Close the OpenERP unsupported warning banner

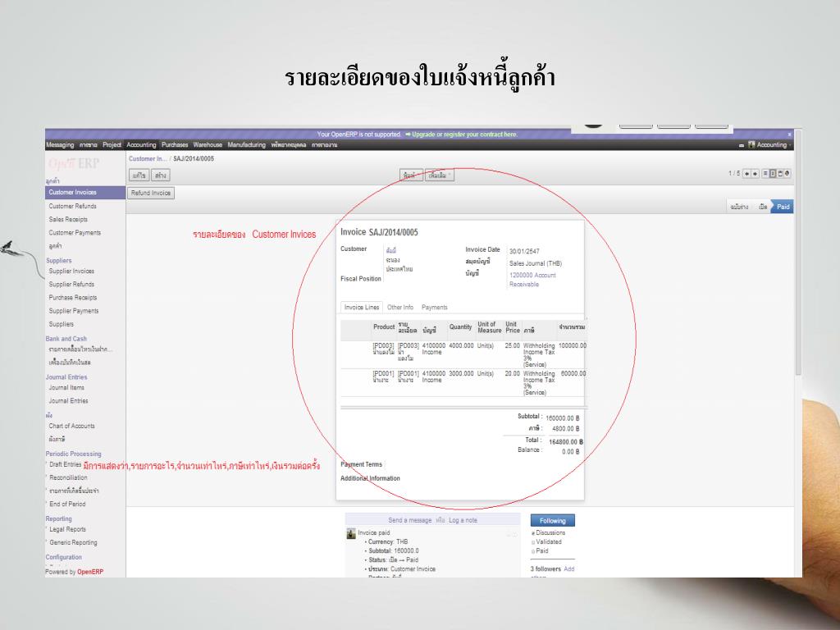click(x=789, y=135)
